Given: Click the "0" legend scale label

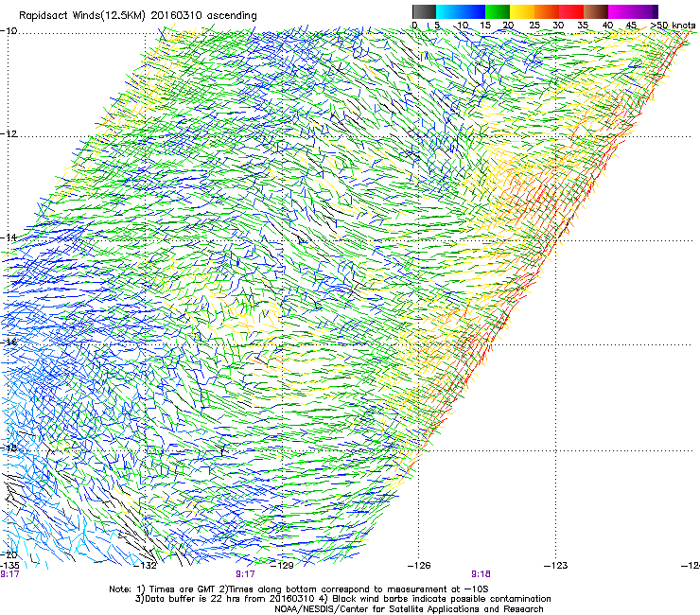Looking at the screenshot, I should click(414, 26).
